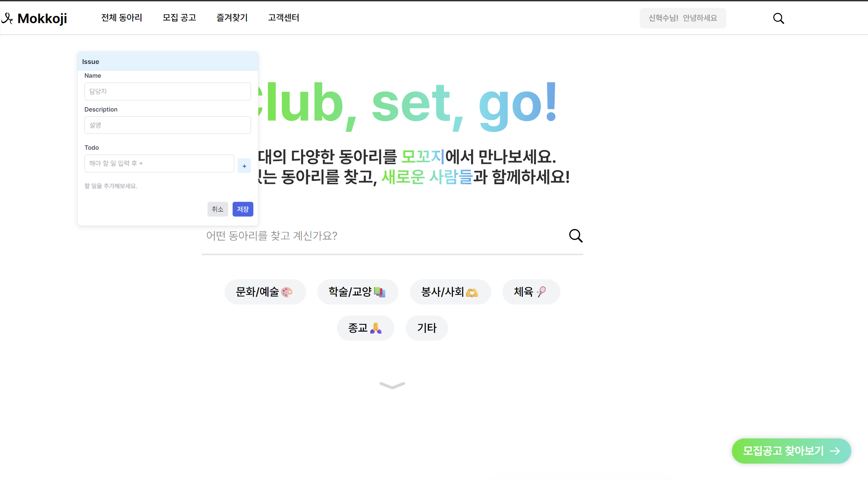868x480 pixels.
Task: Click the search bar magnifier icon
Action: coord(575,236)
